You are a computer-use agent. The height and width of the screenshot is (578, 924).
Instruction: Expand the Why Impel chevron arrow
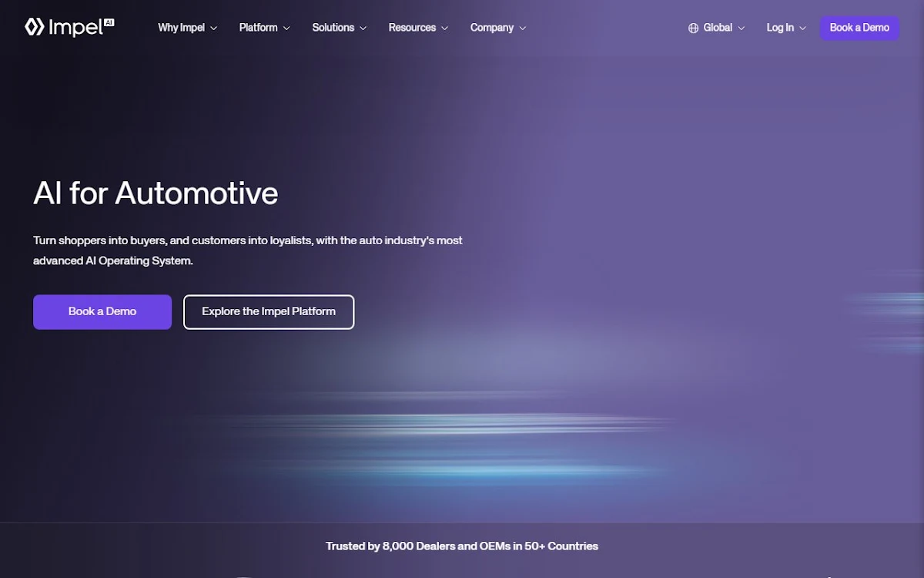pyautogui.click(x=213, y=29)
